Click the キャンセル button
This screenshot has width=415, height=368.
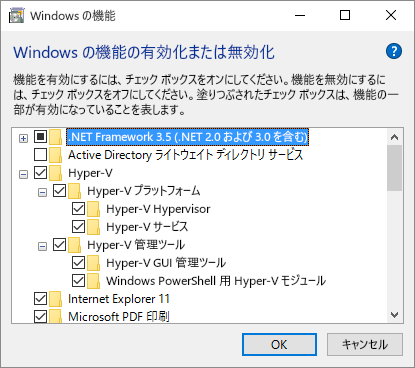[x=365, y=344]
